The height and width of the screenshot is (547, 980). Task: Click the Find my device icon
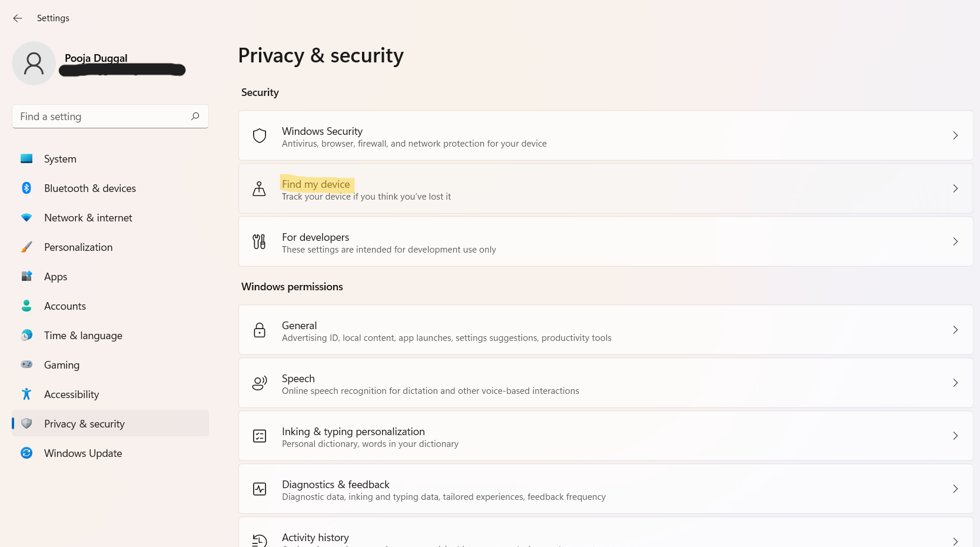[x=259, y=189]
